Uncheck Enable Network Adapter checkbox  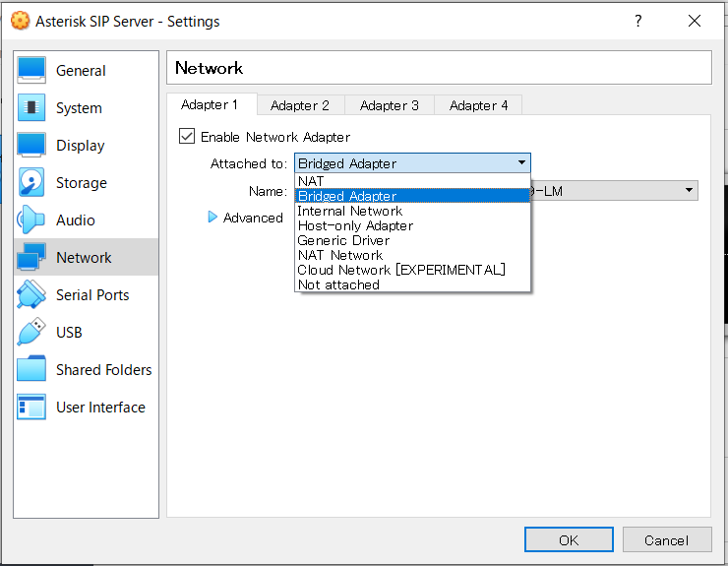coord(187,137)
